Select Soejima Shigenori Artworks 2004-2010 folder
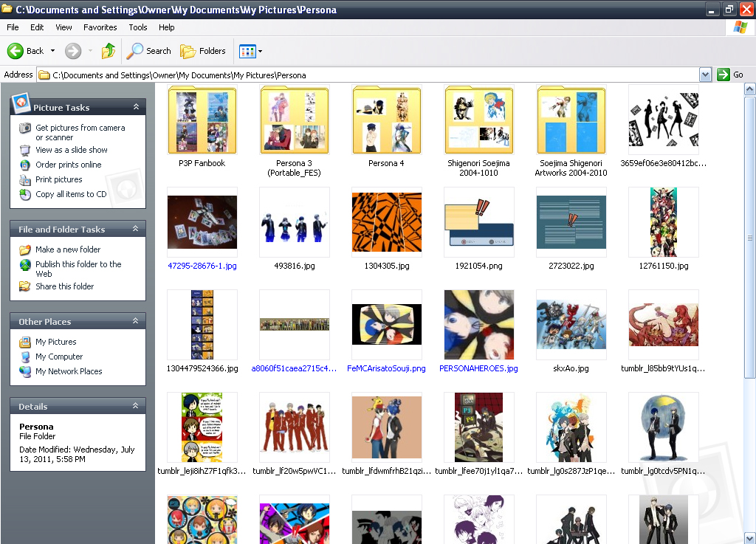 click(571, 120)
